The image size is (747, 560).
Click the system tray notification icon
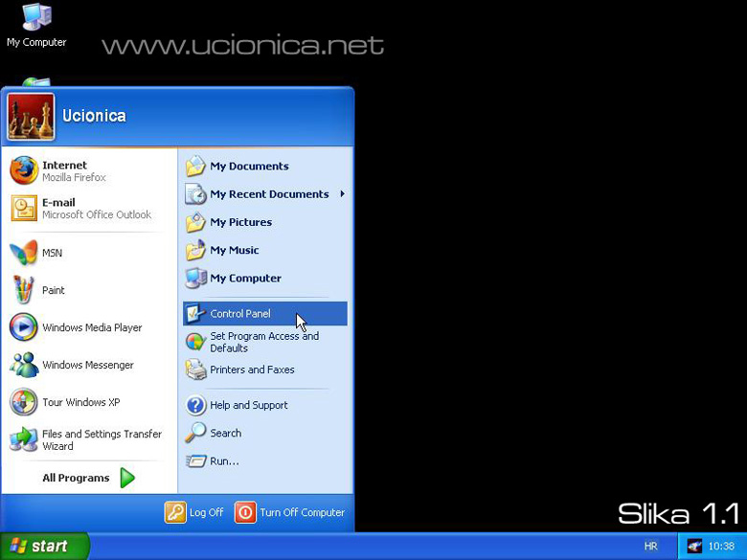click(x=694, y=546)
